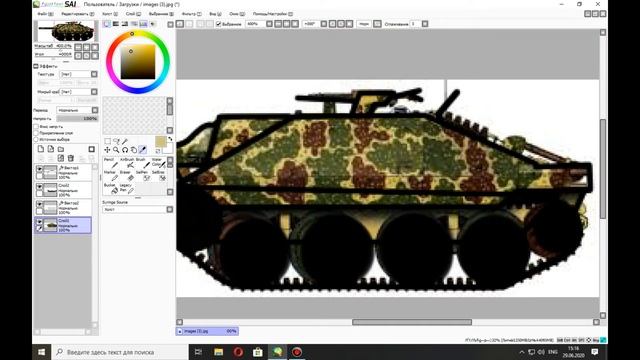Screen dimensions: 640x360
Task: Toggle the Выбранное checkbox in toolbar
Action: [x=218, y=24]
